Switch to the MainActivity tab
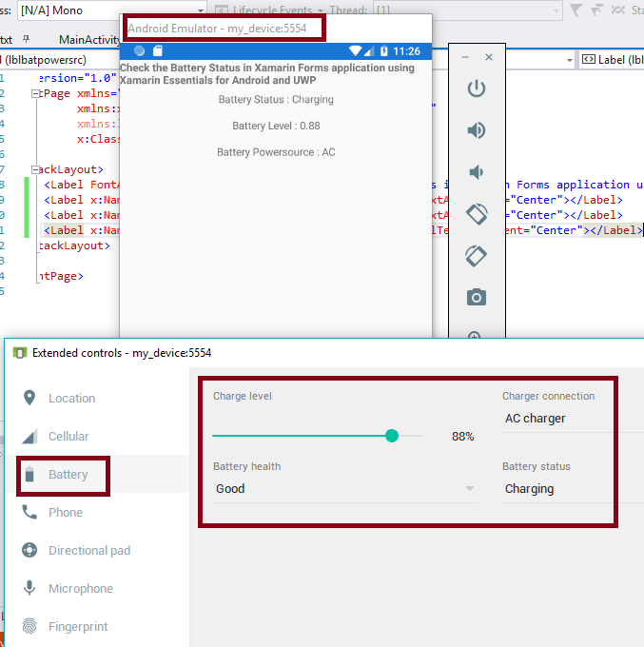 [x=89, y=40]
